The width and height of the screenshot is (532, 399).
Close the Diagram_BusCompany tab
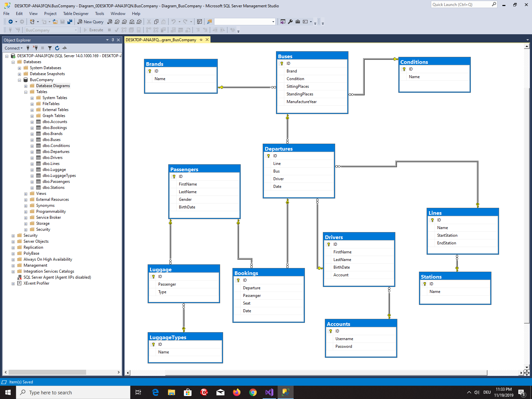(x=207, y=40)
